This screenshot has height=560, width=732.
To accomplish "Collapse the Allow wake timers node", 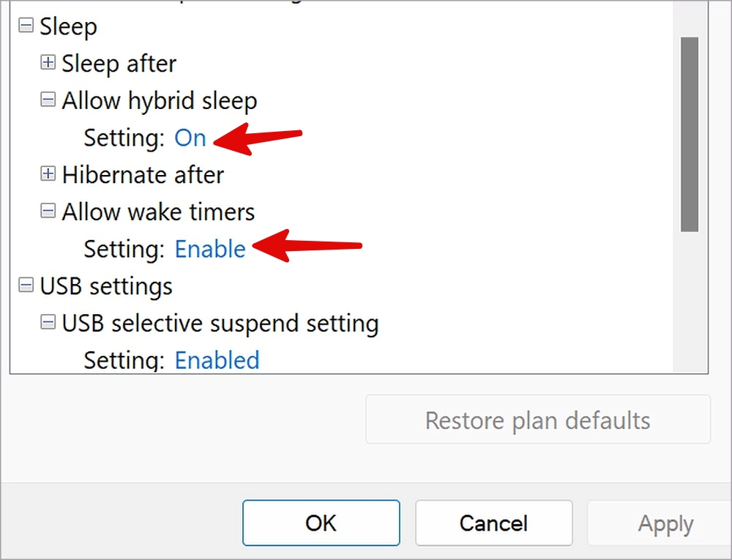I will coord(48,211).
